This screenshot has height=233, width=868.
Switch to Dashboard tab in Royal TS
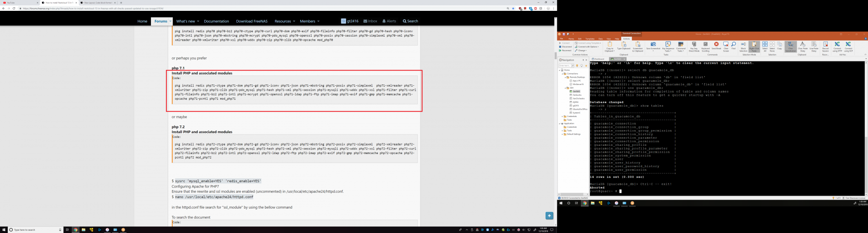point(599,59)
